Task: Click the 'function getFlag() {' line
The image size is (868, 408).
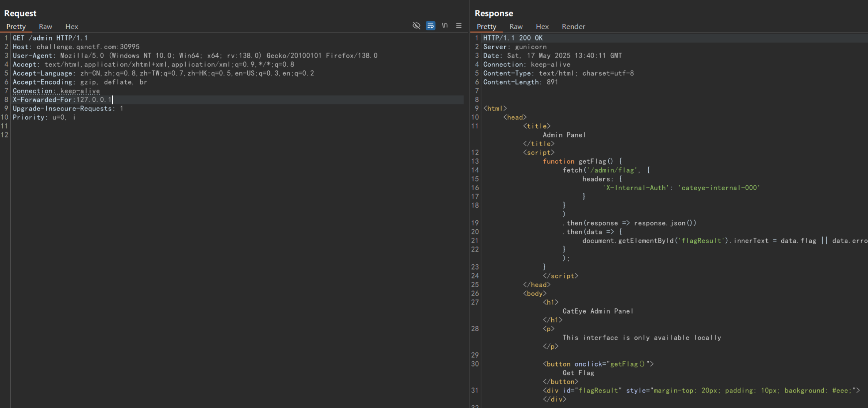Action: [x=582, y=161]
